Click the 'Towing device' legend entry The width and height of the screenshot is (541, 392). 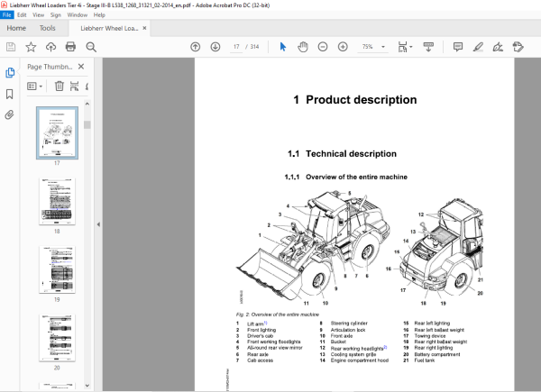430,336
